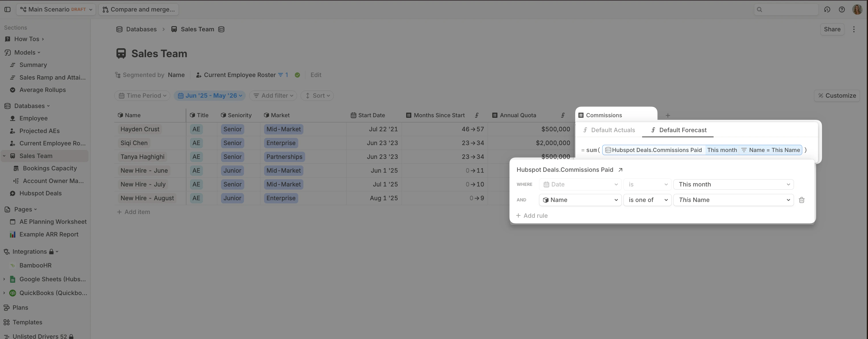This screenshot has width=868, height=339.
Task: Click user avatar in top right
Action: pos(857,9)
